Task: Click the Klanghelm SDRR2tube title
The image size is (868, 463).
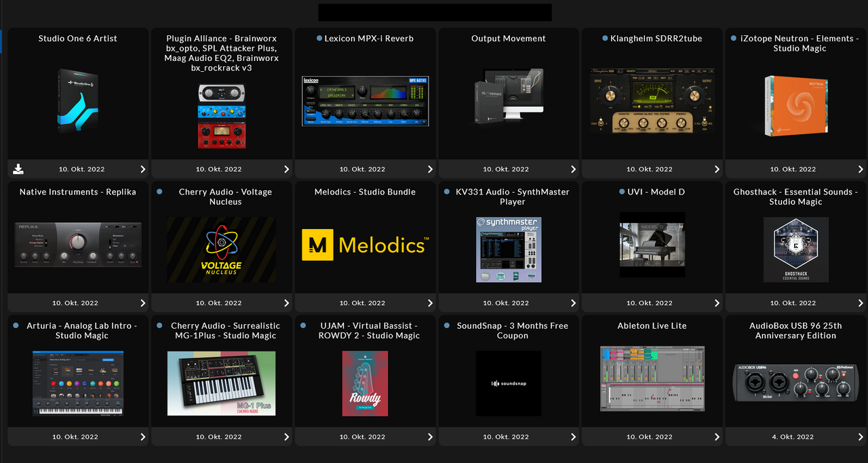Action: click(x=656, y=39)
